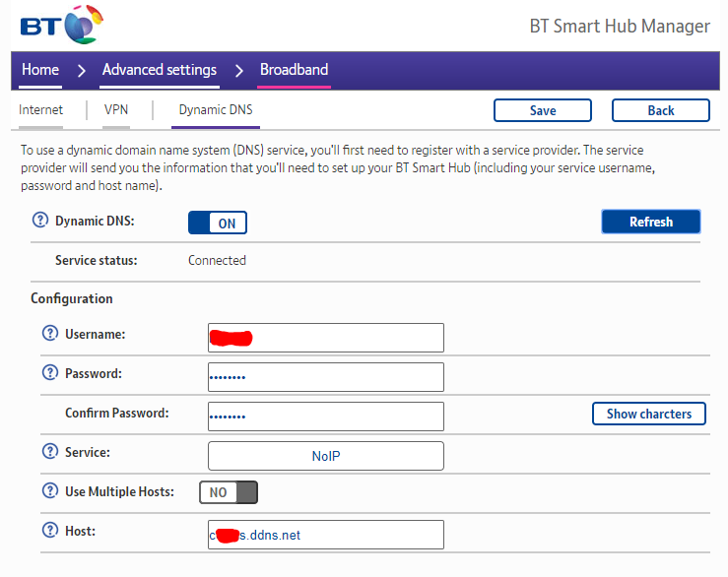Select the Broadband breadcrumb item
The height and width of the screenshot is (577, 728).
tap(294, 70)
